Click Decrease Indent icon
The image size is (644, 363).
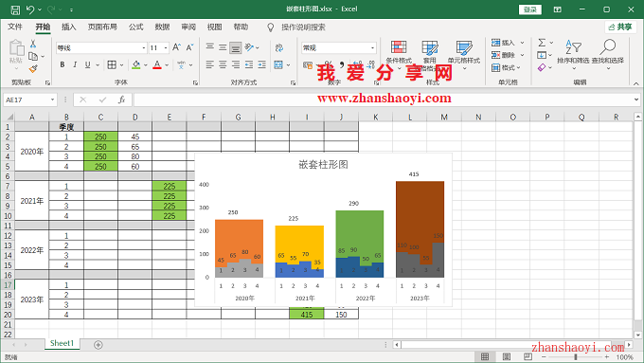coord(249,64)
